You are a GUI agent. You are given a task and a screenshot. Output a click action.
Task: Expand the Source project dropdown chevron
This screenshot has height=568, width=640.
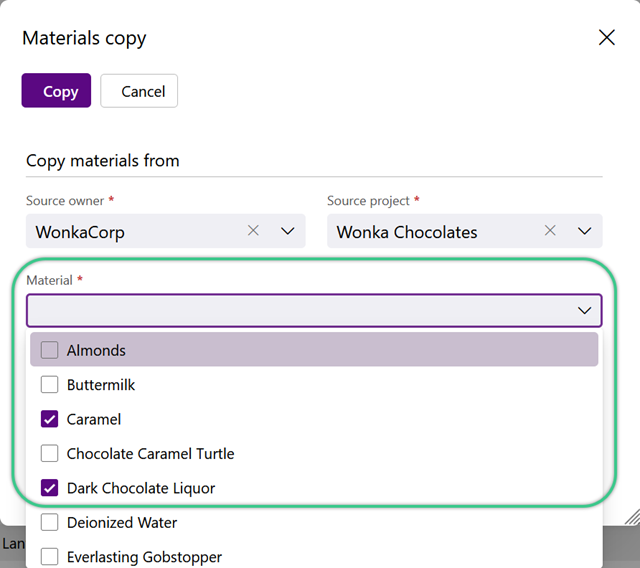pos(584,231)
